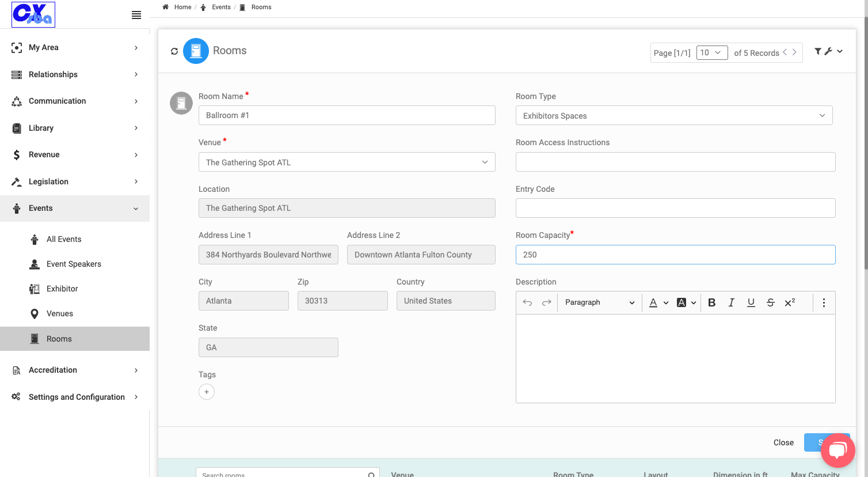868x477 pixels.
Task: Open Exhibitor in sidebar
Action: click(62, 289)
